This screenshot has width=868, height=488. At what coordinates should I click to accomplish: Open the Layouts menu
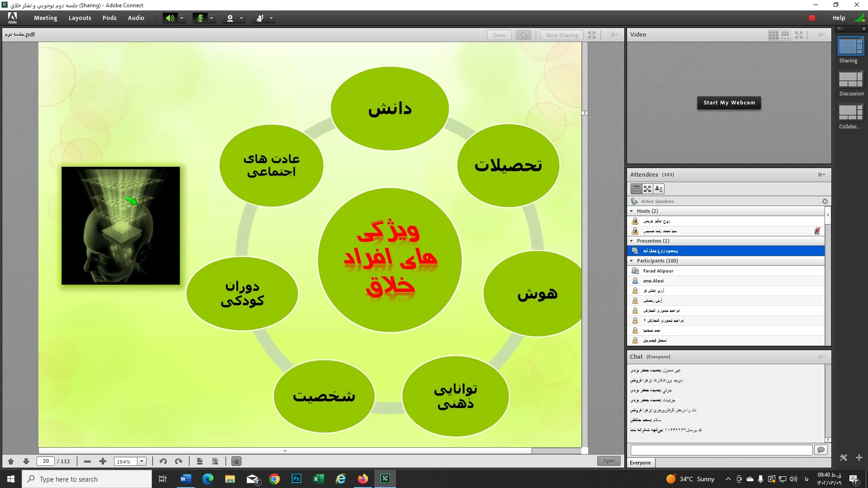(80, 18)
